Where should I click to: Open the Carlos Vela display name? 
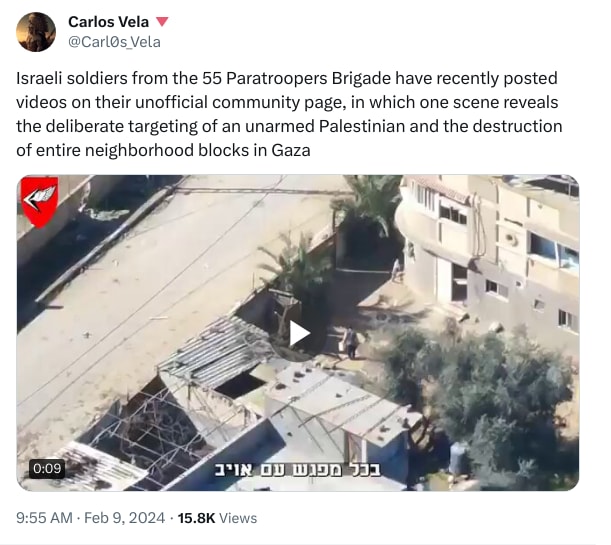click(x=108, y=22)
